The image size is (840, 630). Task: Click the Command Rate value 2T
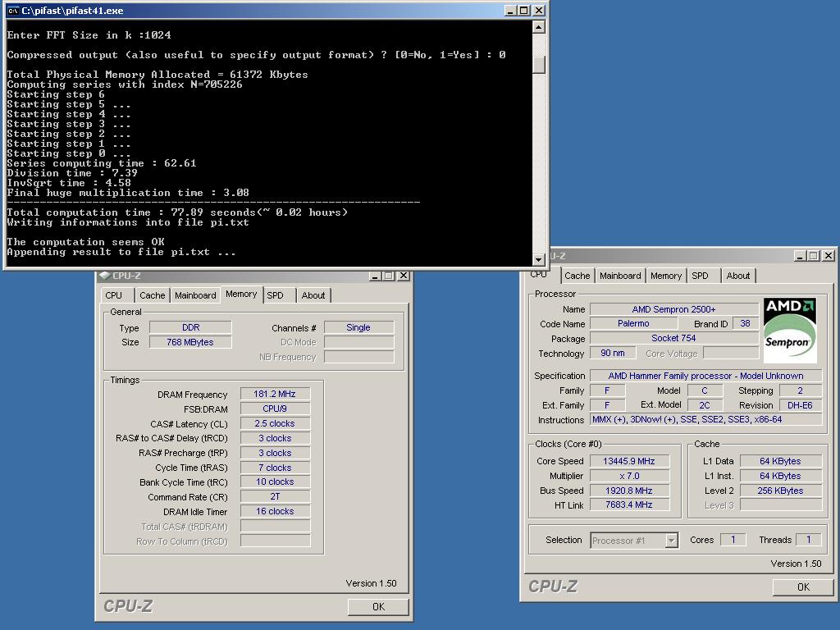275,496
